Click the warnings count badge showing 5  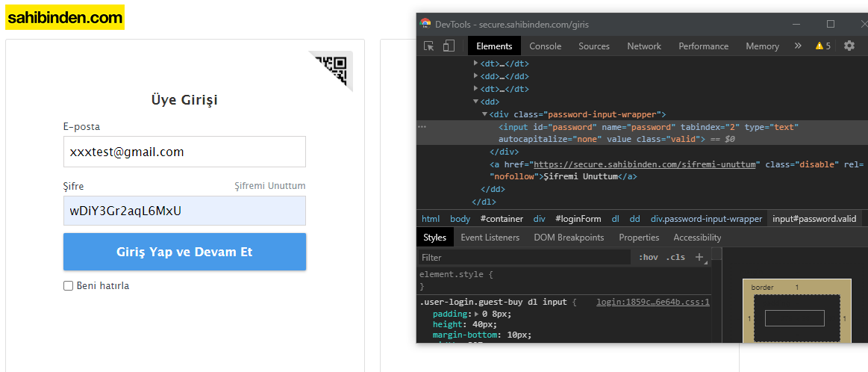pos(823,46)
